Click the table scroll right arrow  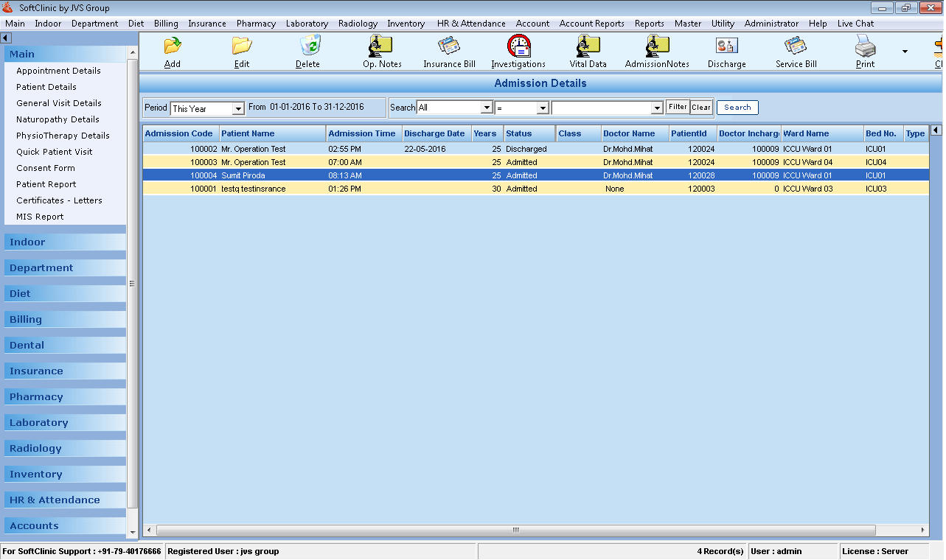click(923, 530)
